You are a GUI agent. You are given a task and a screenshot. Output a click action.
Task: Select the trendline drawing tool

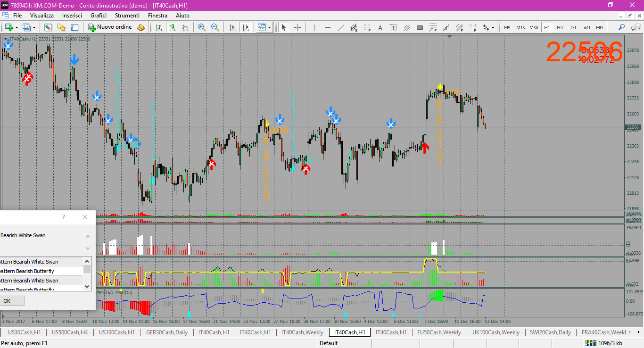[x=341, y=27]
